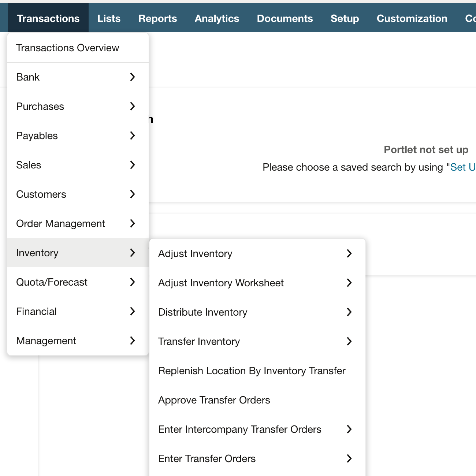Select Transactions Overview

78,48
